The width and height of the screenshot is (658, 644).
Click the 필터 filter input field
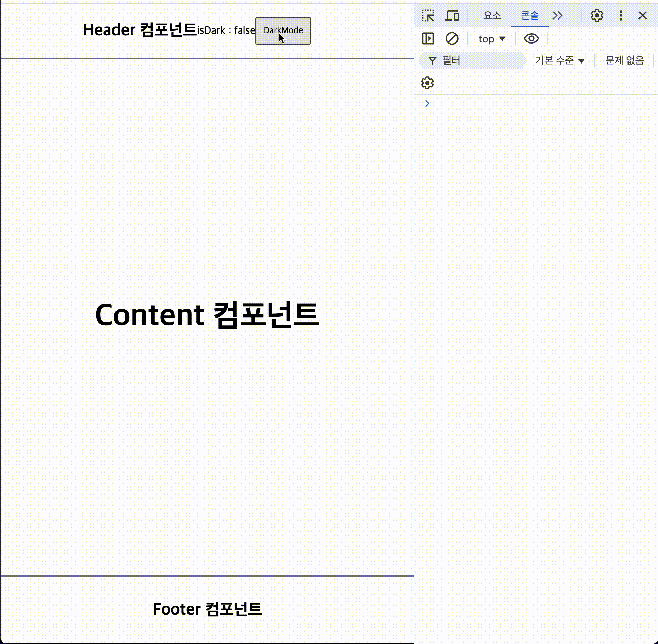coord(480,61)
